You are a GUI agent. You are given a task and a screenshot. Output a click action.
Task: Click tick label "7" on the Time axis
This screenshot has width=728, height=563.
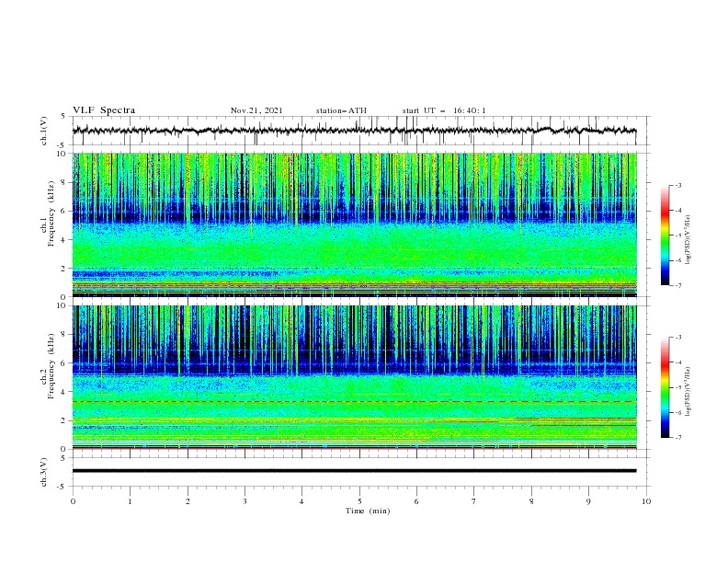474,501
